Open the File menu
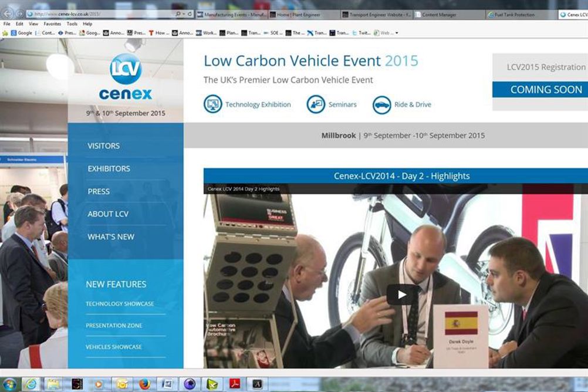Viewport: 588px width, 392px height. (x=7, y=23)
